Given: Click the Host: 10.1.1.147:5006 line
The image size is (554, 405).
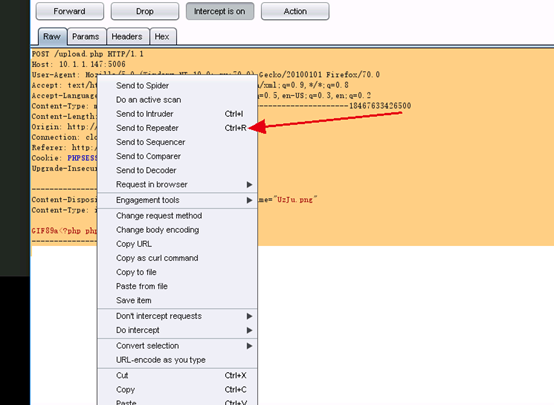Looking at the screenshot, I should tap(78, 64).
